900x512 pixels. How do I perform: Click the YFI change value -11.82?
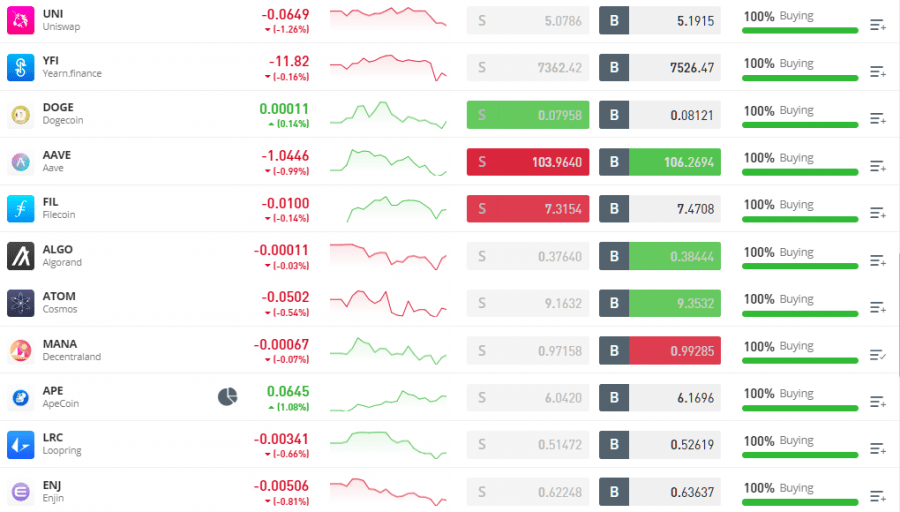pyautogui.click(x=289, y=61)
